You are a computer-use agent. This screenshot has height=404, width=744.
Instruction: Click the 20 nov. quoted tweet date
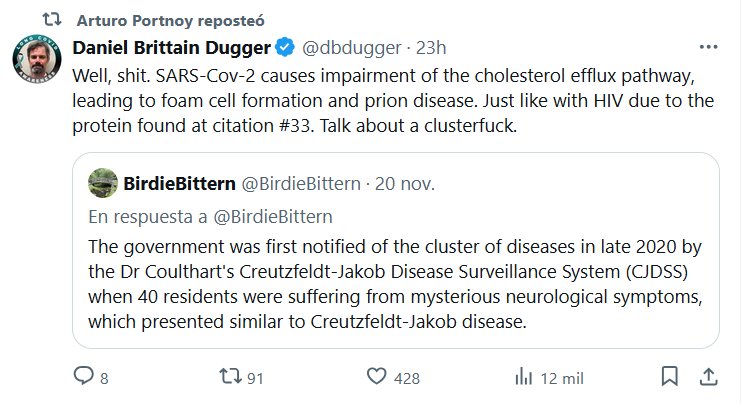coord(397,183)
